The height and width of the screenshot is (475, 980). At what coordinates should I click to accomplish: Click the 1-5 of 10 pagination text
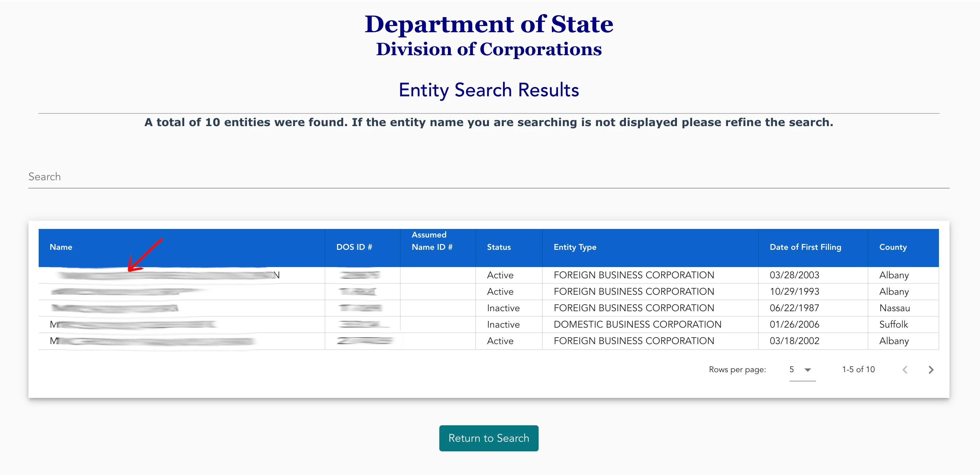pos(858,369)
